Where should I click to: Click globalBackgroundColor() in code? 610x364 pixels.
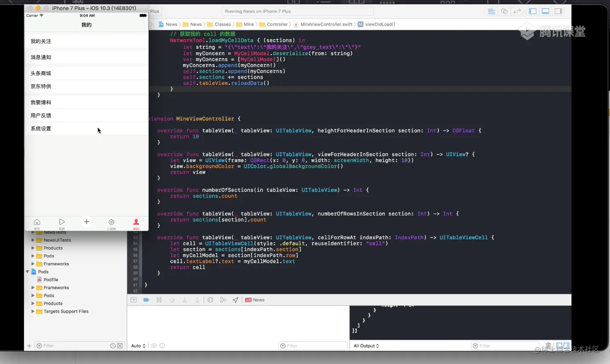pos(306,166)
